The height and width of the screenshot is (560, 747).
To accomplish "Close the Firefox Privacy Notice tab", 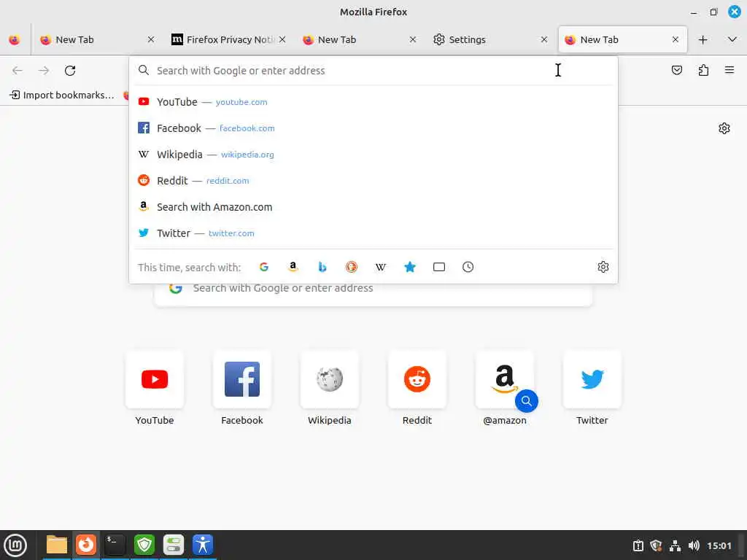I will pyautogui.click(x=282, y=40).
